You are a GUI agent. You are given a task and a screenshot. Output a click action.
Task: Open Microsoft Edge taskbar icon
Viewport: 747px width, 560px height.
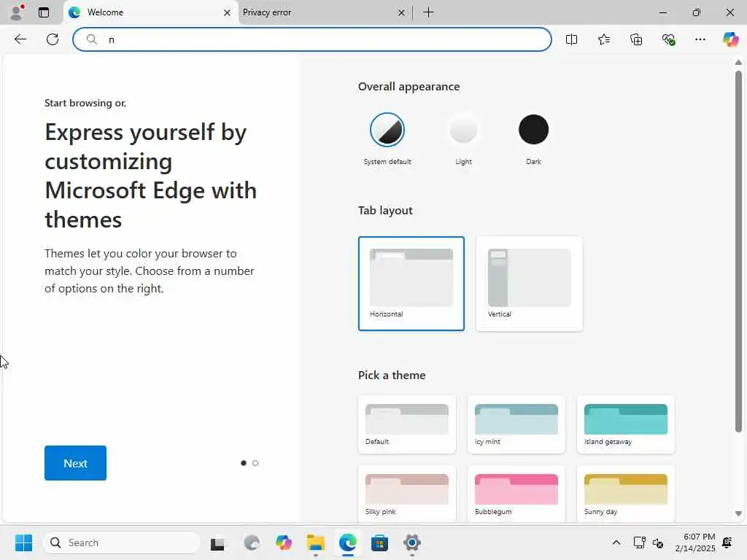pyautogui.click(x=348, y=542)
